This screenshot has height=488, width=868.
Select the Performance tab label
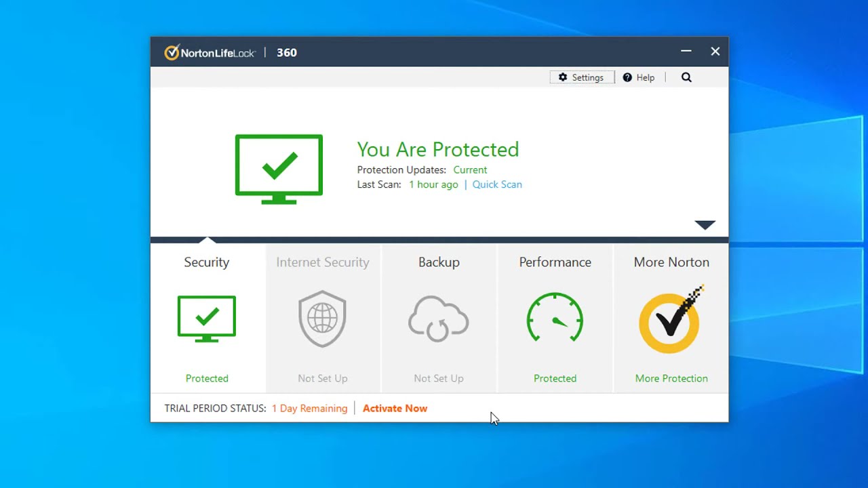click(x=555, y=262)
